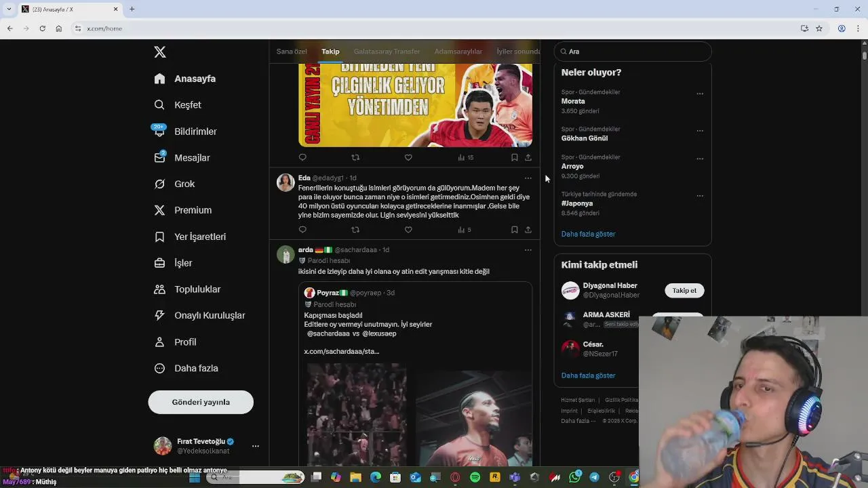Click the Gönderi yayınla button
Viewport: 868px width, 488px height.
point(201,402)
